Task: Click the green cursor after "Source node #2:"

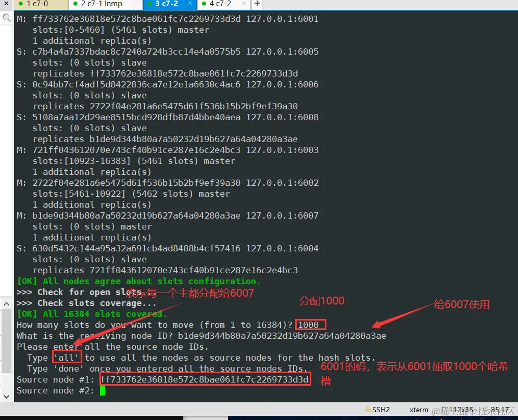Action: tap(103, 391)
